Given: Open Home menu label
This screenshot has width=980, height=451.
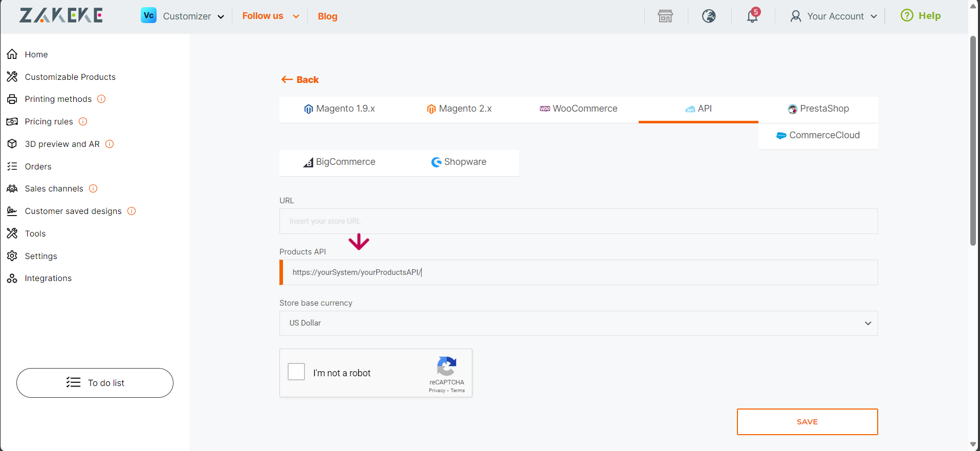Looking at the screenshot, I should tap(36, 54).
